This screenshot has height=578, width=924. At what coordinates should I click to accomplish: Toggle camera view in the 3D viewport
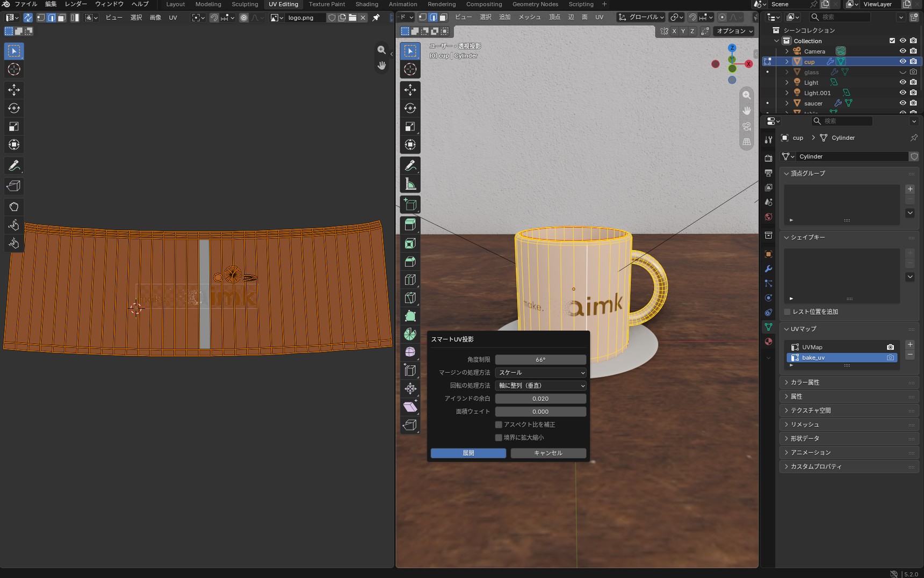[x=747, y=127]
